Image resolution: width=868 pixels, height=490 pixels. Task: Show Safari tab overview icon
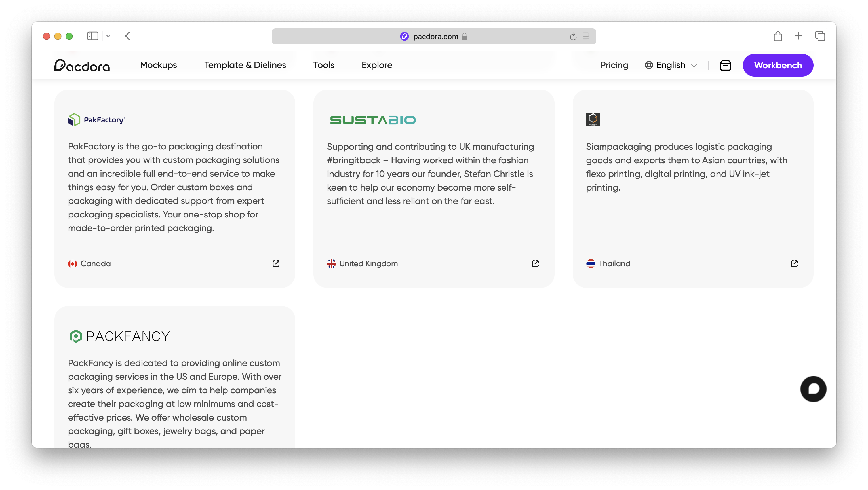tap(820, 36)
